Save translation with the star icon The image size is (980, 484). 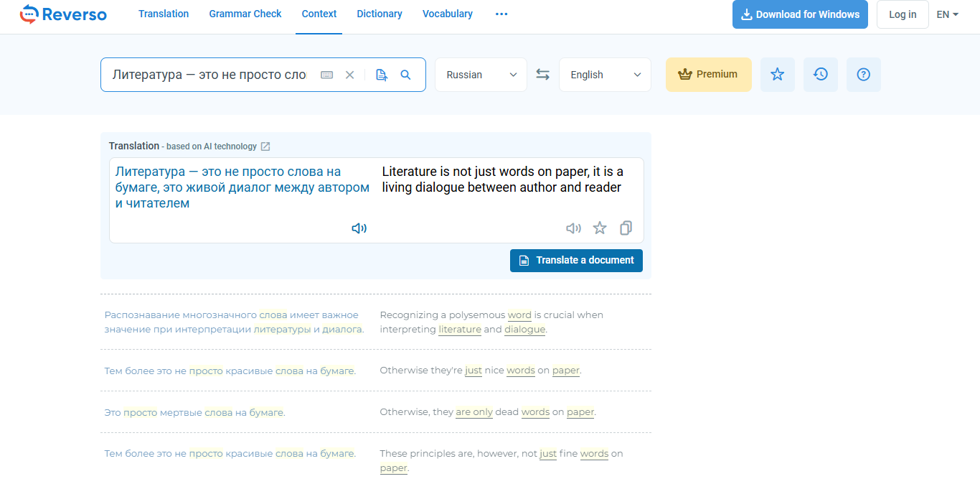pos(600,228)
